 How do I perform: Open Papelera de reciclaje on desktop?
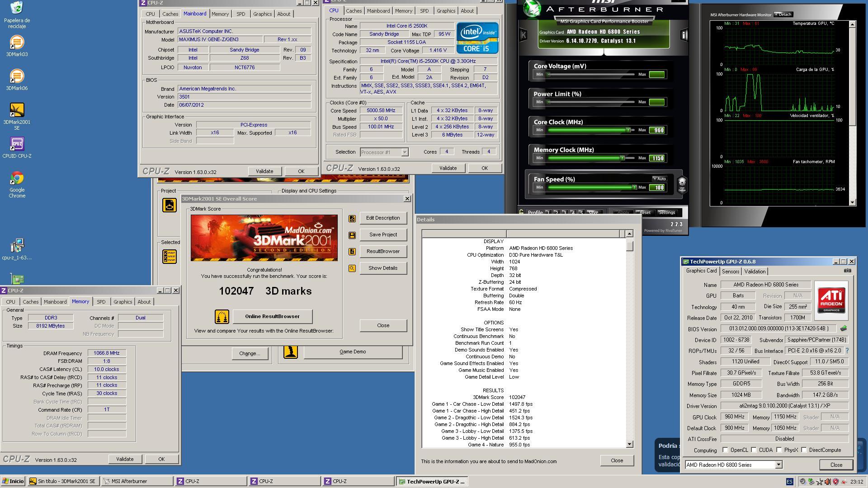pos(17,15)
